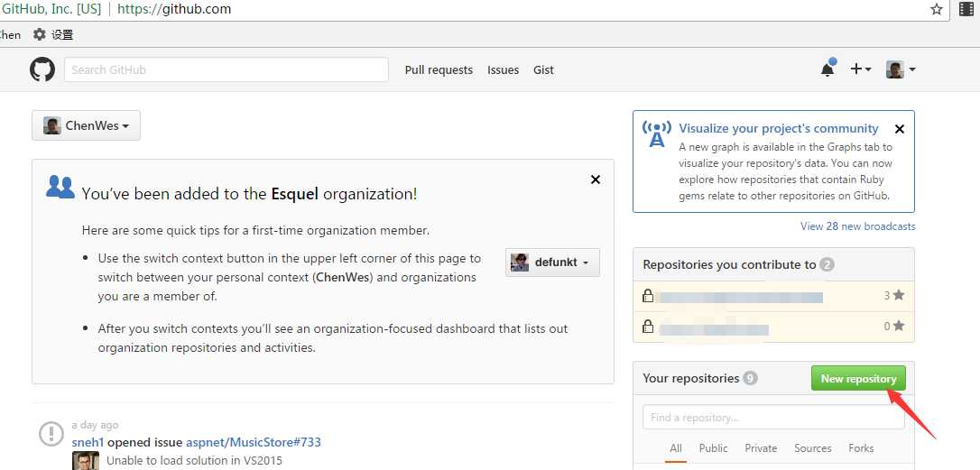Dismiss the Esquel organization notice
Image resolution: width=980 pixels, height=470 pixels.
[x=595, y=180]
